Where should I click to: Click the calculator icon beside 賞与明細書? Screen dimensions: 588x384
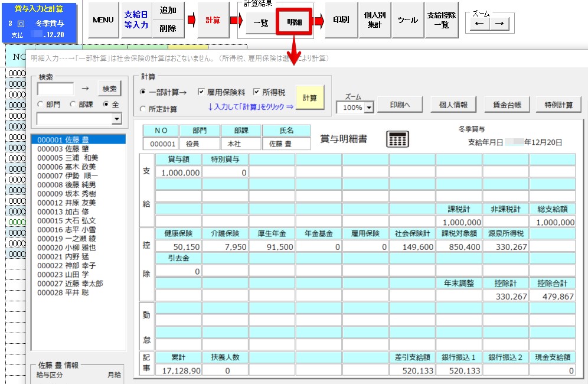397,139
